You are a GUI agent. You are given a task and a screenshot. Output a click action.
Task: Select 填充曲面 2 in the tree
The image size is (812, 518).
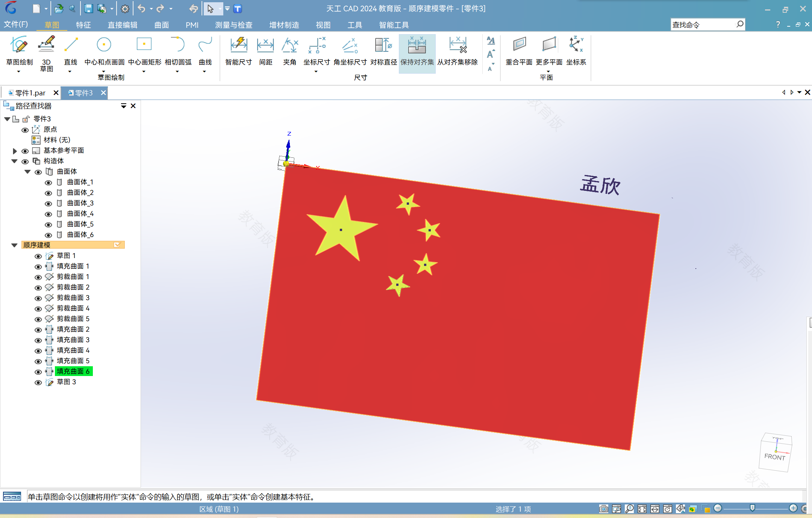pos(73,329)
